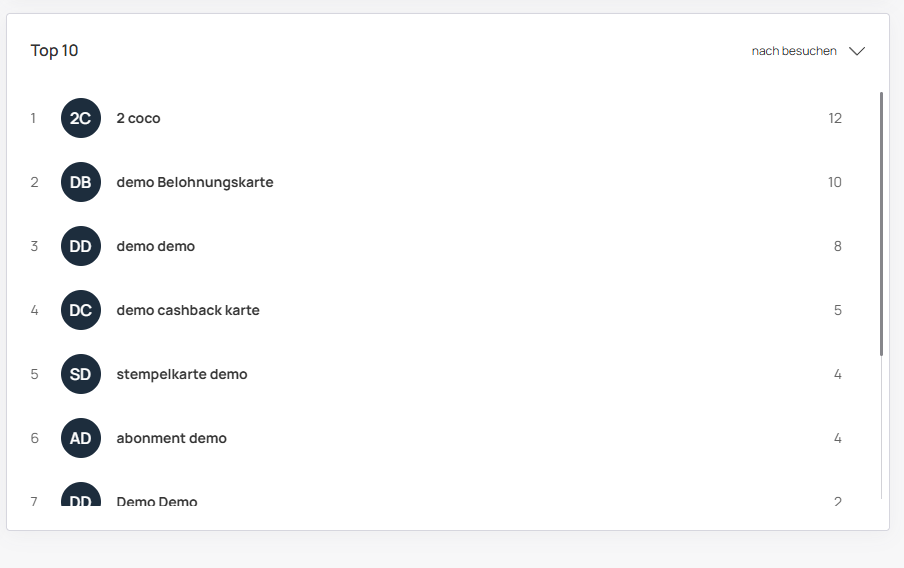Click the AD avatar for abonment demo

click(81, 438)
